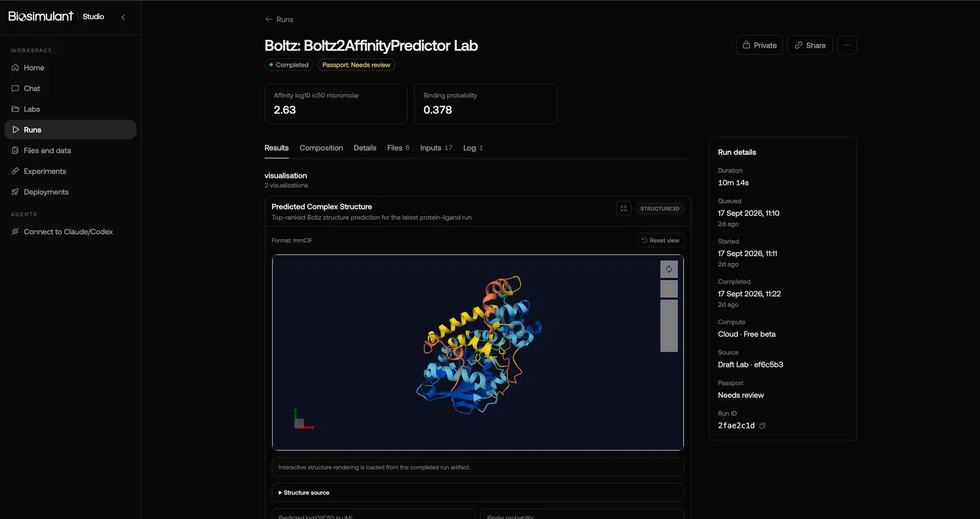Click Completed time 17 Sept 2026, 11:22
The image size is (980, 519).
[749, 294]
